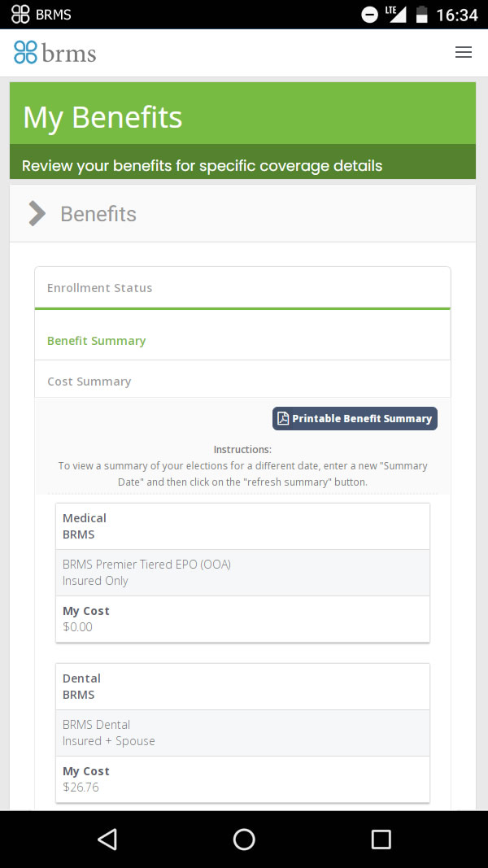Click the brms logo in header
Screen dimensions: 488x868
click(x=55, y=53)
